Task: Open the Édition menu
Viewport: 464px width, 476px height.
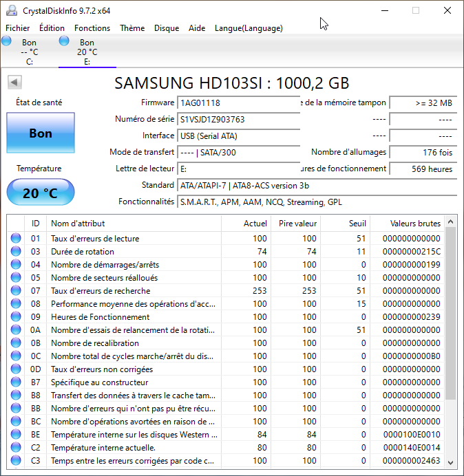Action: [x=52, y=28]
